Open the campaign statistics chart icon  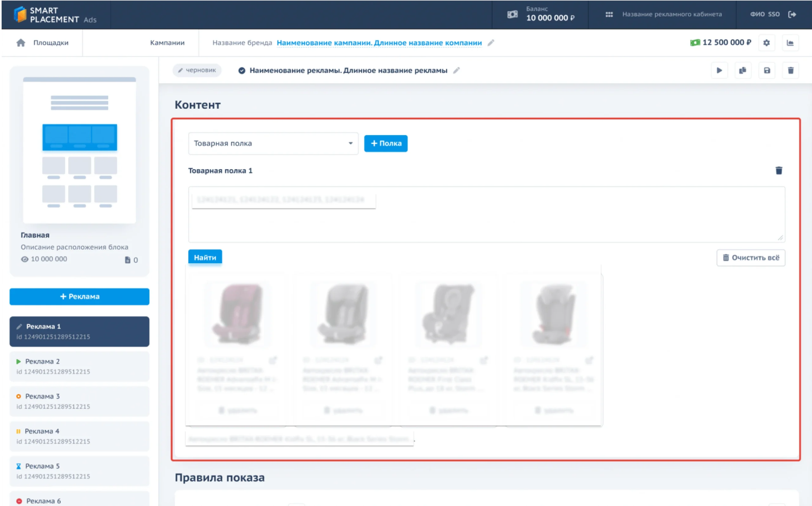pos(790,43)
